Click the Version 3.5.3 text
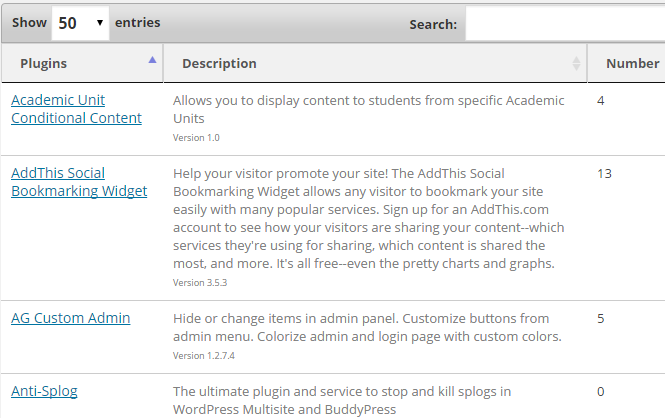 (x=201, y=283)
